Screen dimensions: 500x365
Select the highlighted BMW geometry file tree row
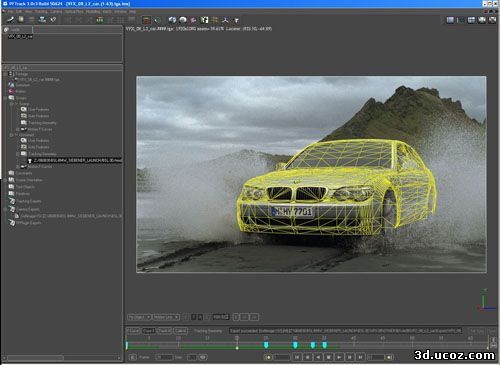click(75, 160)
